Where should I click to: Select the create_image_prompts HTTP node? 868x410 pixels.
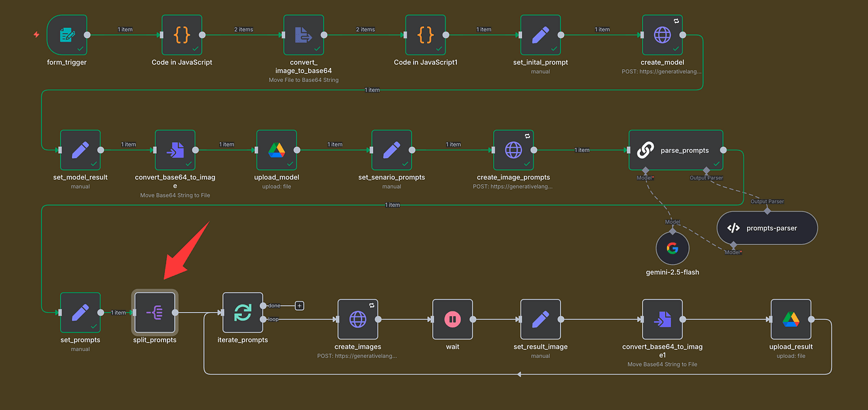(513, 150)
